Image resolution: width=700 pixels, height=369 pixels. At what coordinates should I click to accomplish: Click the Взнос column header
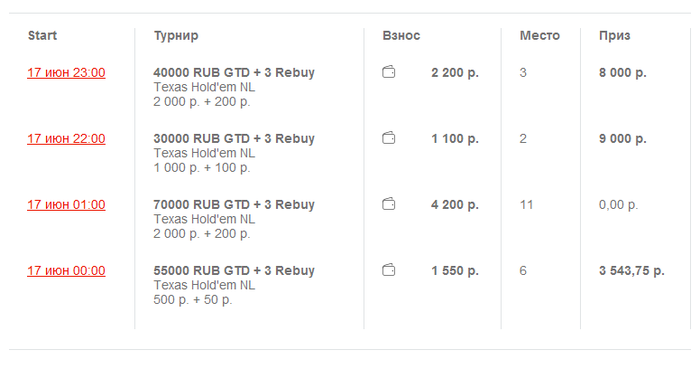point(401,35)
